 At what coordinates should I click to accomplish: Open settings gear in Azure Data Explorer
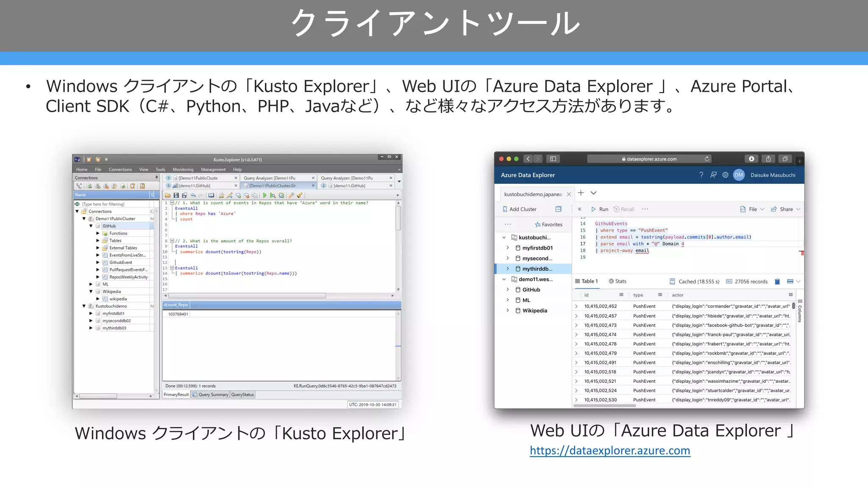725,175
